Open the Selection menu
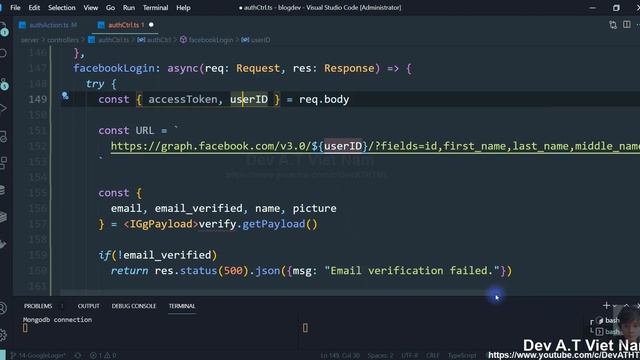640x360 pixels. (62, 8)
